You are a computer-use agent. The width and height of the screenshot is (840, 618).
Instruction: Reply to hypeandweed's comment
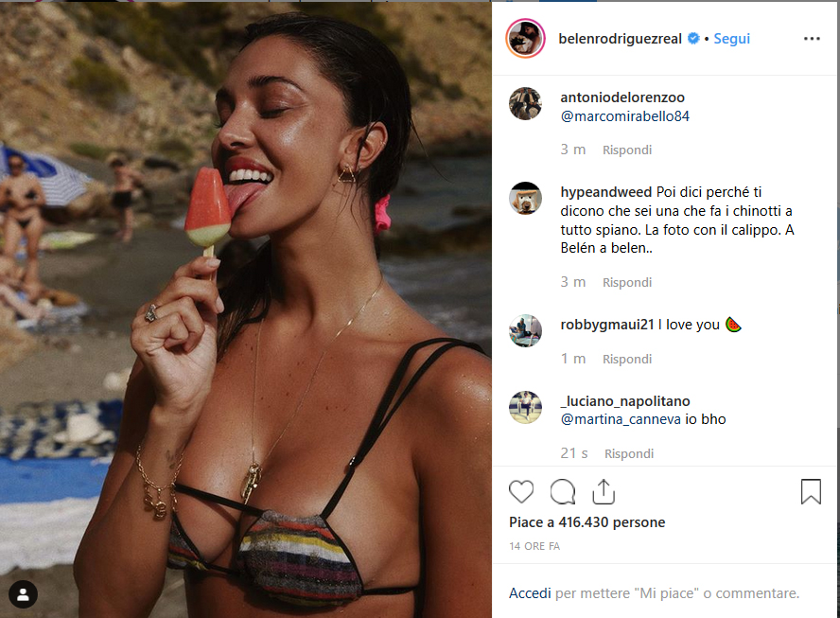(x=627, y=282)
